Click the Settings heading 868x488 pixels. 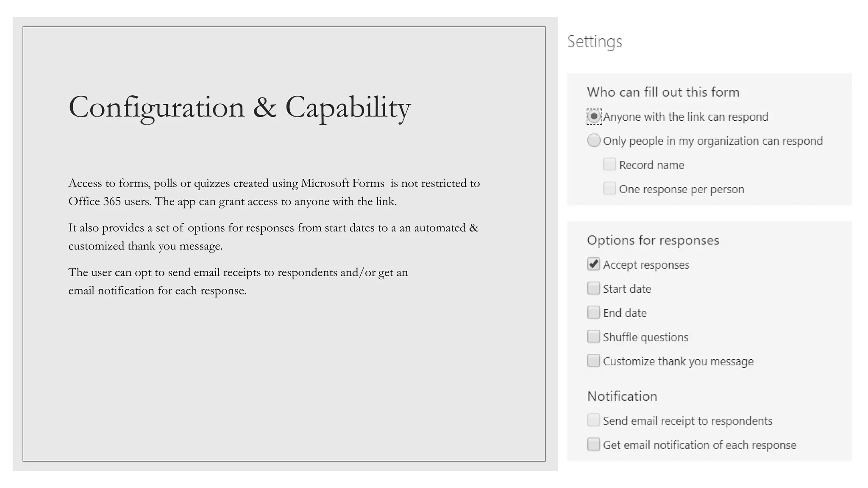[595, 42]
